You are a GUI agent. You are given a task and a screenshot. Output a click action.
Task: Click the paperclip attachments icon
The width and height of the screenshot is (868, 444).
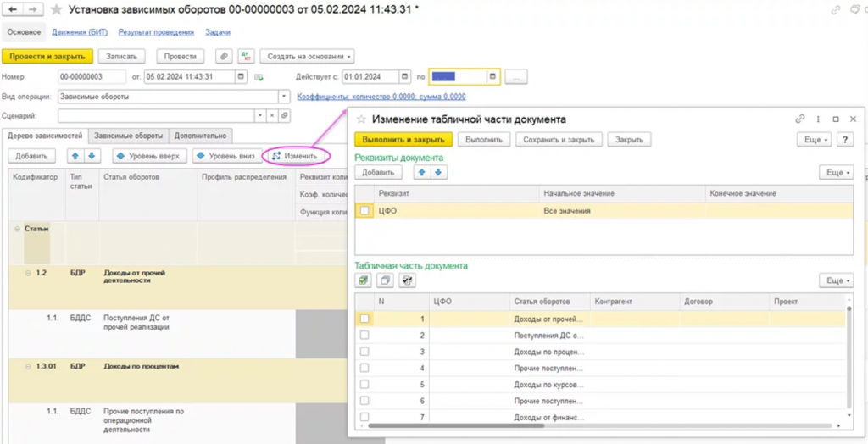224,56
